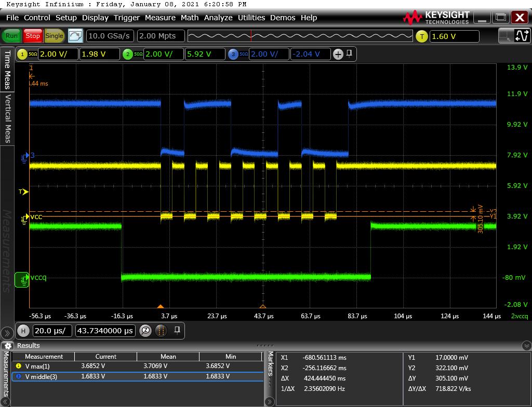Click channel 3 offset -2.04 V field
Viewport: 532px width, 407px height.
(311, 55)
